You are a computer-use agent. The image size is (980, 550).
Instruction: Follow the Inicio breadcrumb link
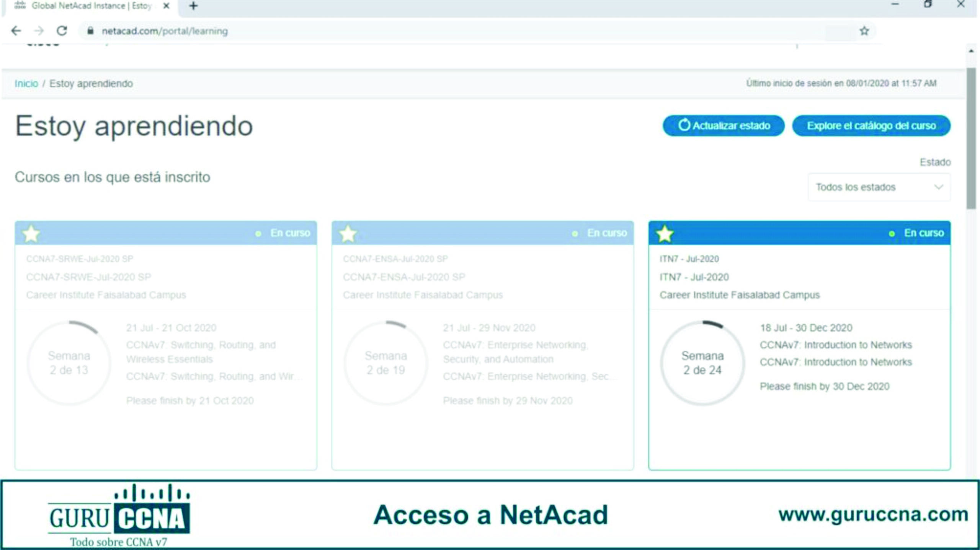point(26,83)
